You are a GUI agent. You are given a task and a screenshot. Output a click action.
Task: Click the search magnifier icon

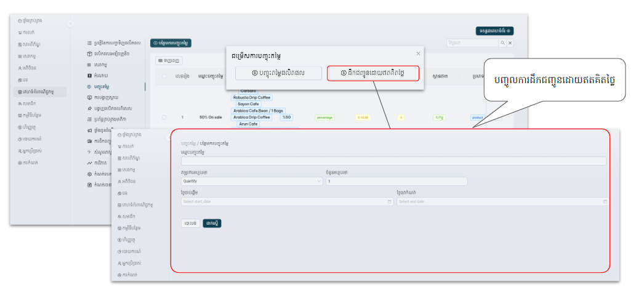502,42
